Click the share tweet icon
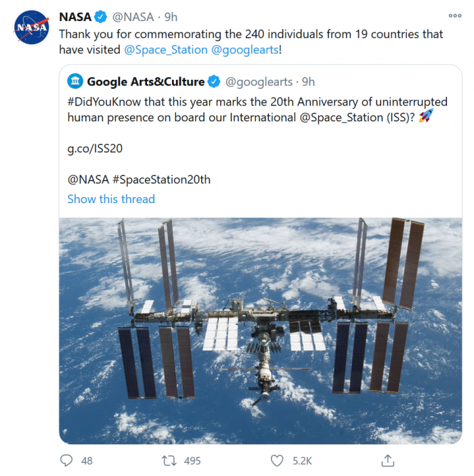This screenshot has height=476, width=474. pyautogui.click(x=387, y=460)
